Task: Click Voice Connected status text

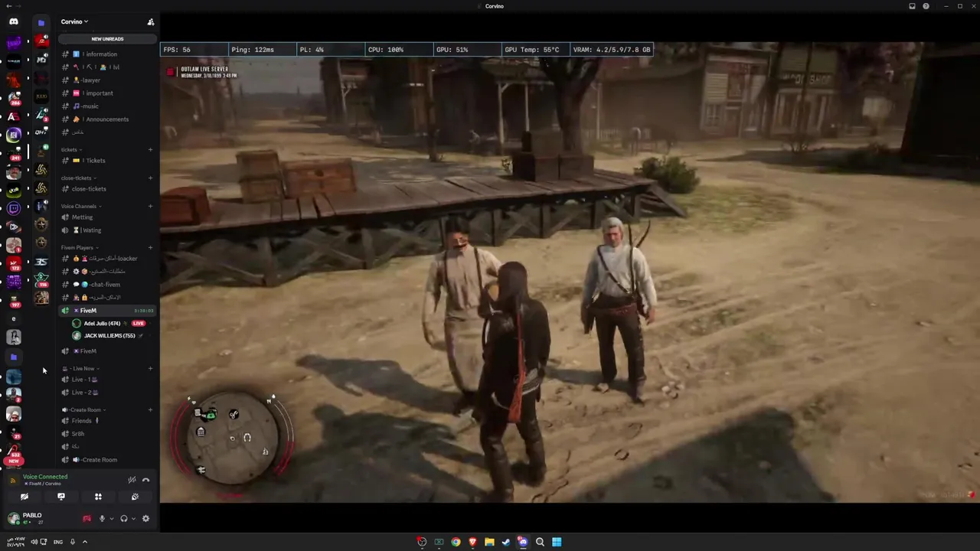Action: point(45,477)
